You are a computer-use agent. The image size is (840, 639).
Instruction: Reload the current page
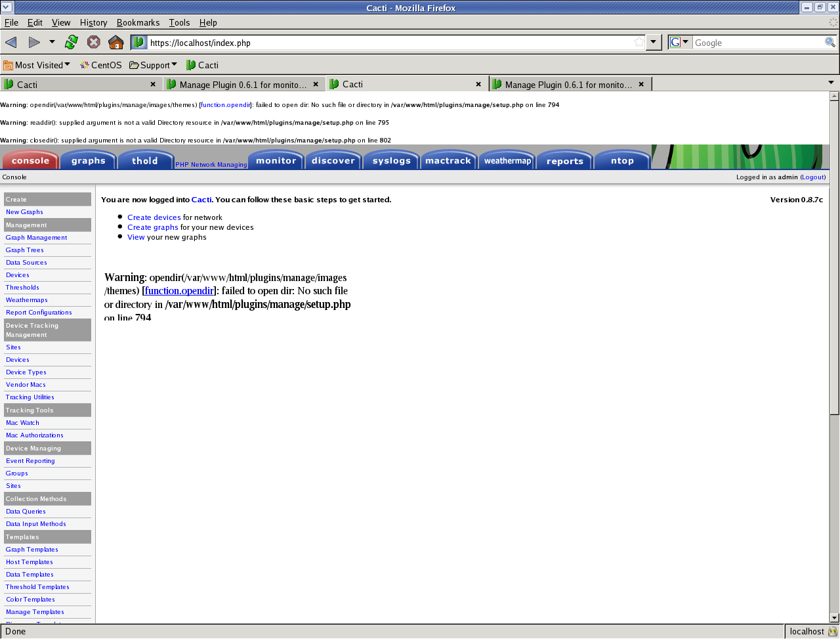[x=72, y=43]
